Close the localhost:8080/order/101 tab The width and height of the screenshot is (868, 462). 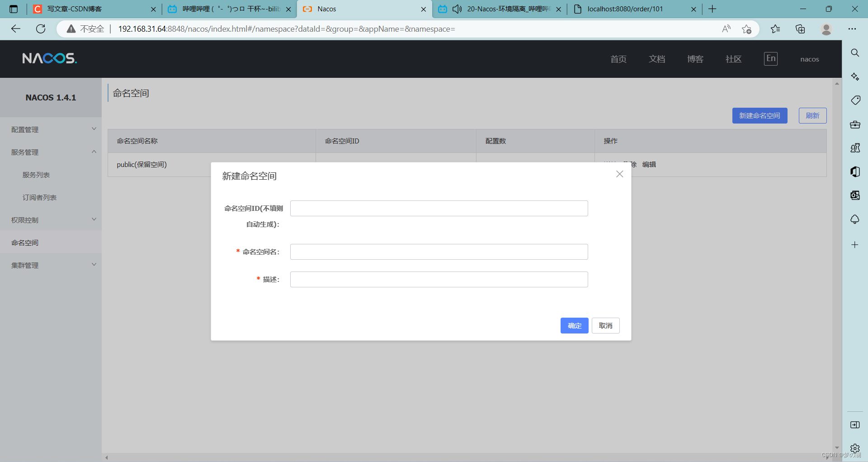click(693, 9)
